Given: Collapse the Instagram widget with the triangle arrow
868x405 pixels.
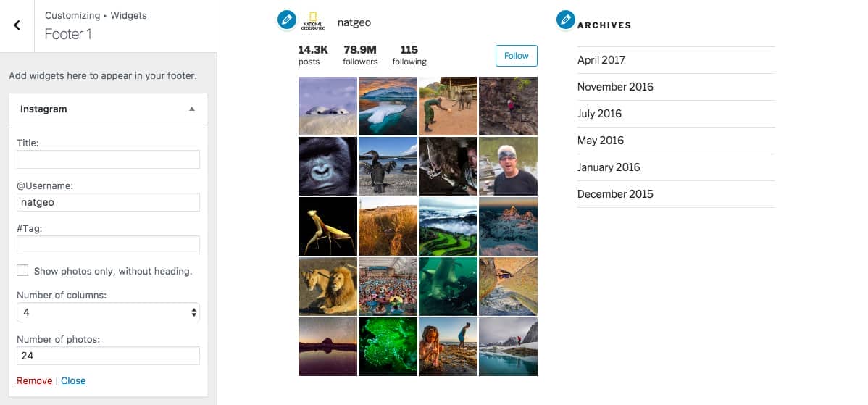Looking at the screenshot, I should coord(191,109).
